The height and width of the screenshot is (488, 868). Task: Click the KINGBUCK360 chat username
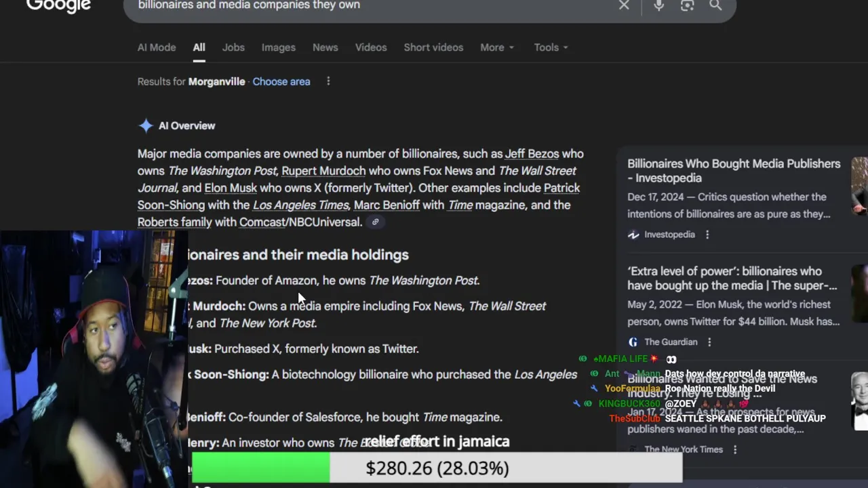[x=629, y=404]
